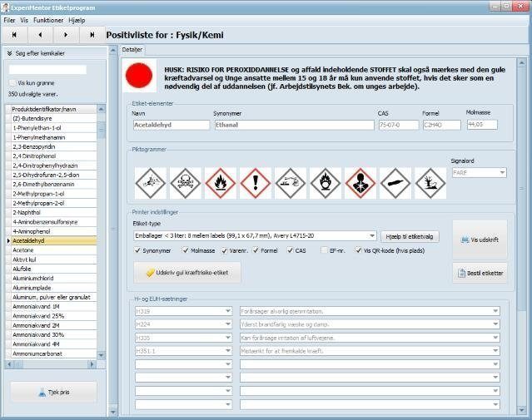Click the previous record arrow button

click(x=40, y=35)
